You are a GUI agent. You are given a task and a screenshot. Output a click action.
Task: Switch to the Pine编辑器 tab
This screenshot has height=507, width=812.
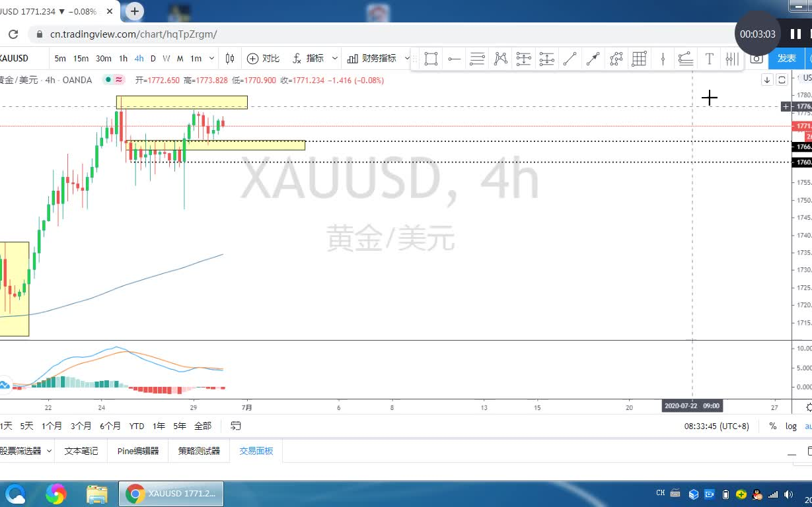tap(137, 451)
